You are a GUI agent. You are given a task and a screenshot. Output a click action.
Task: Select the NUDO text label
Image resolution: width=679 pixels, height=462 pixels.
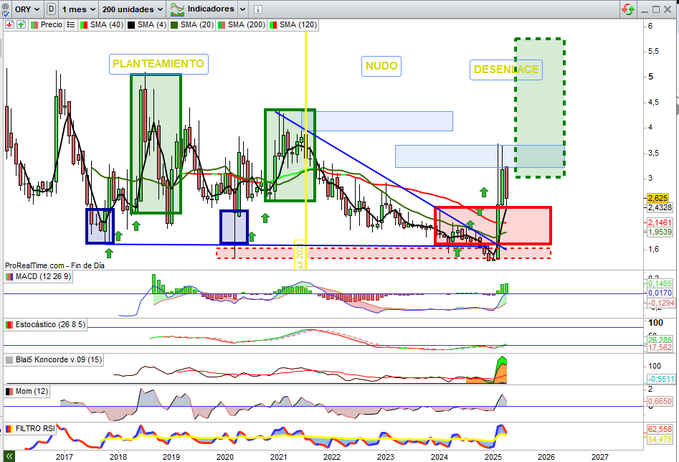tap(381, 66)
